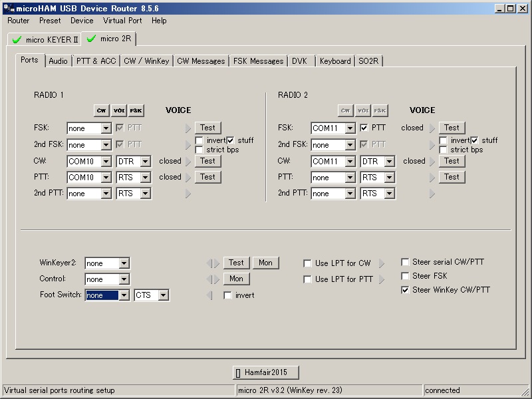Open Radio 1 CW COM10 port dropdown
Screen dimensions: 532x399
[106, 162]
